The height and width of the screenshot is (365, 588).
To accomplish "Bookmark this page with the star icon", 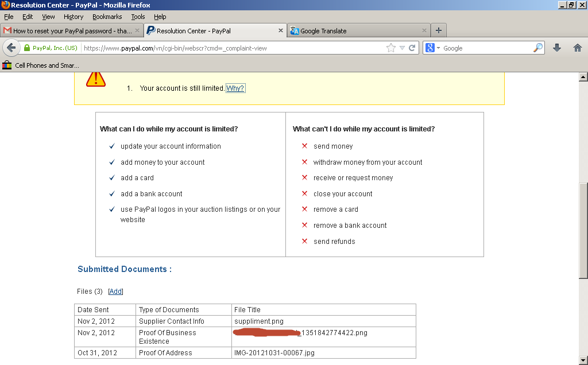I will point(390,48).
